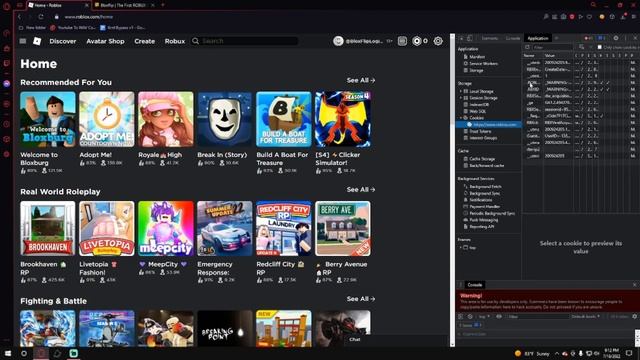Open Create link in navbar
The height and width of the screenshot is (360, 640).
[x=144, y=41]
